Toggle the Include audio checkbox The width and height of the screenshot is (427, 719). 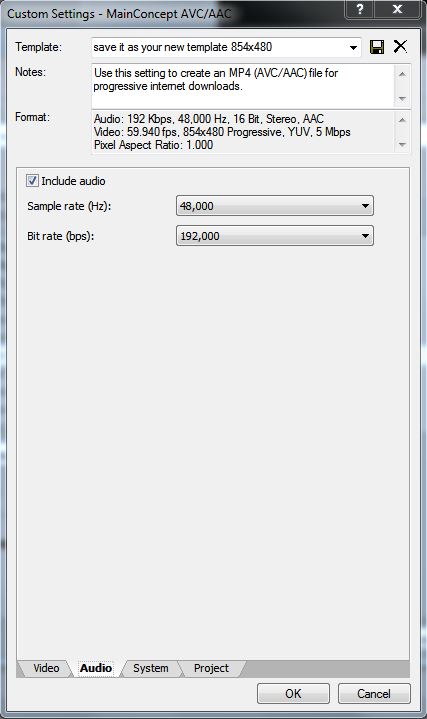point(32,181)
